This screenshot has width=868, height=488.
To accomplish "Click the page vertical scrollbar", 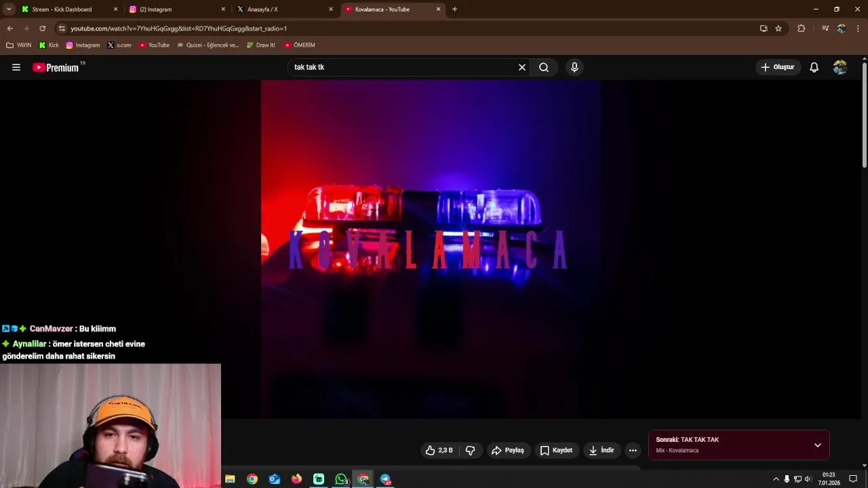I will coord(864,115).
